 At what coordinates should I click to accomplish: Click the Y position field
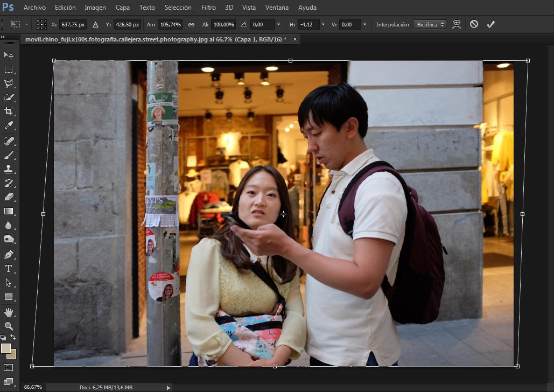click(x=128, y=24)
